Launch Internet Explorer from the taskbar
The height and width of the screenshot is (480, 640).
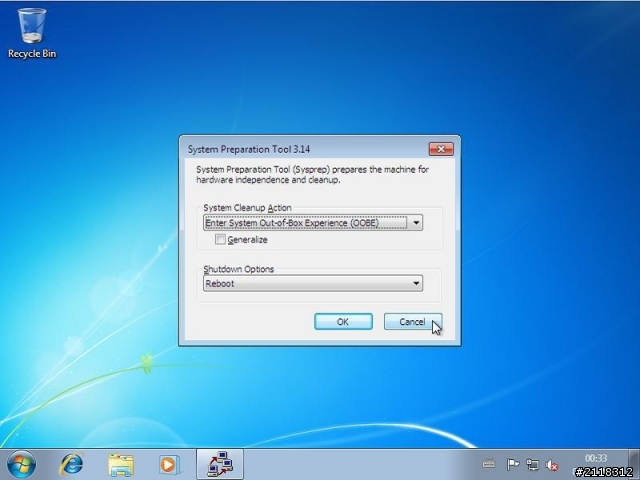click(x=71, y=464)
